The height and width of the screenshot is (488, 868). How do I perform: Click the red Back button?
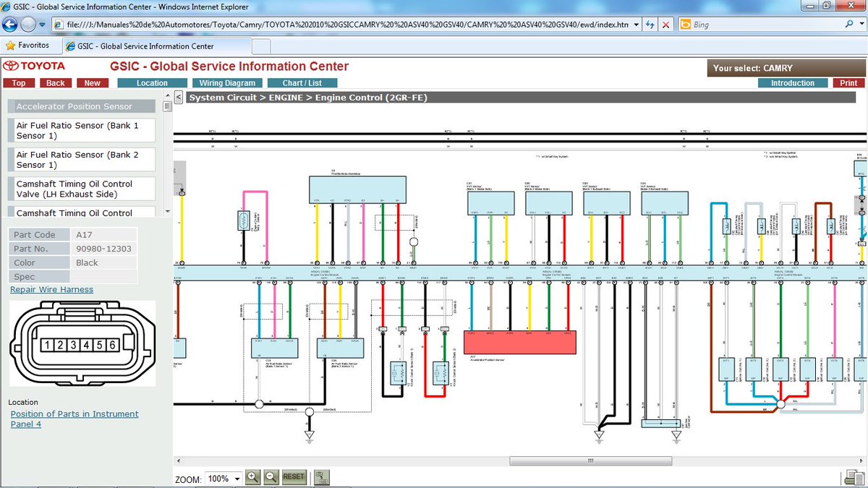click(56, 83)
